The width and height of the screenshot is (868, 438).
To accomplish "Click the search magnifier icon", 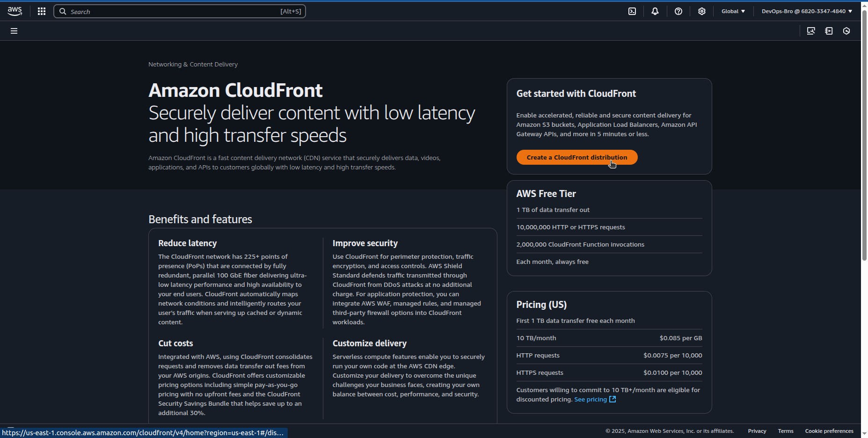I will pos(63,11).
